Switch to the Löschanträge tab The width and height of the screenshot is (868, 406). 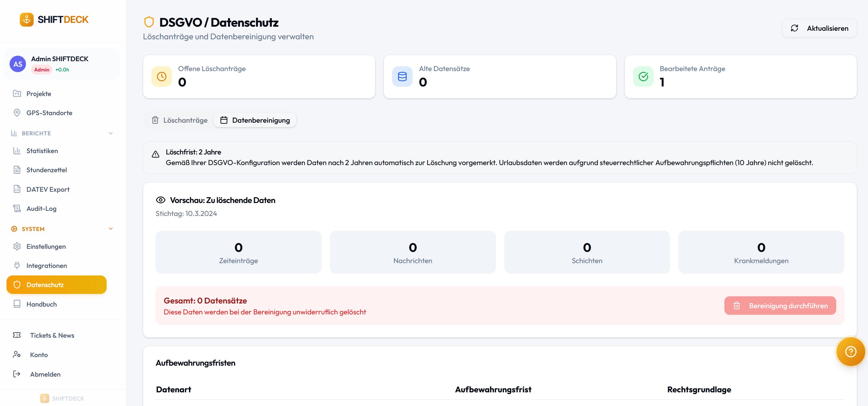point(180,120)
